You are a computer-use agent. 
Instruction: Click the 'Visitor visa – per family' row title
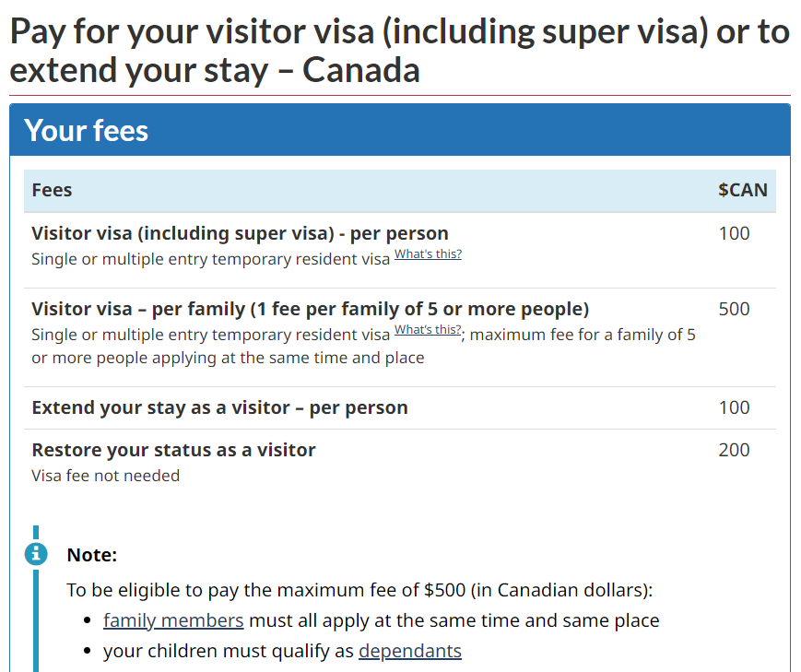(310, 309)
